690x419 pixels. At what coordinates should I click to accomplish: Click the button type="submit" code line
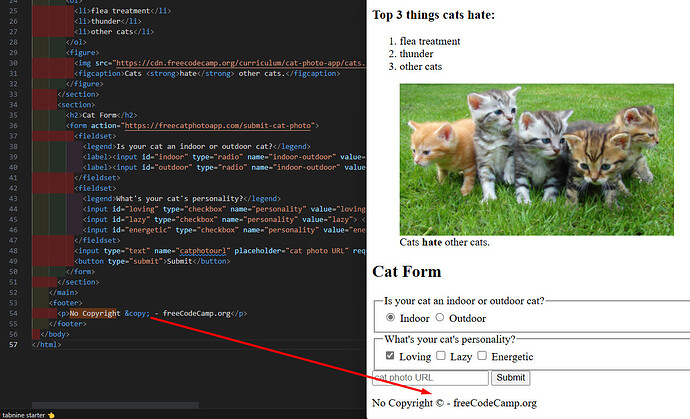[x=152, y=261]
